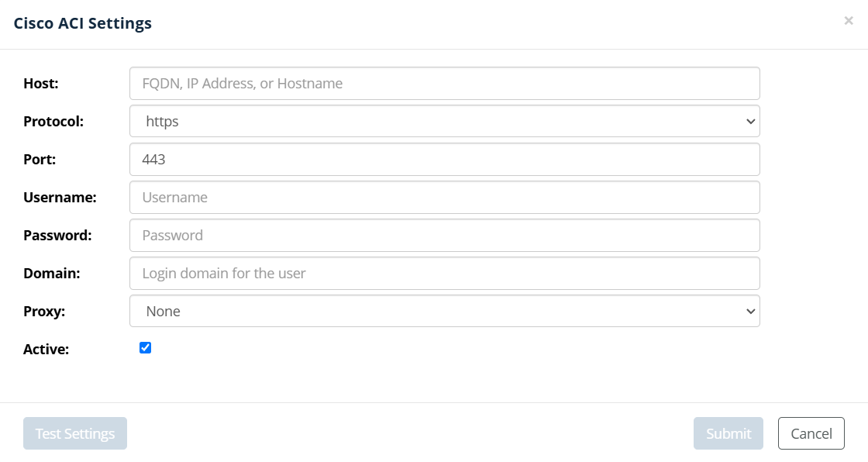Viewport: 868px width, 462px height.
Task: Click the "Host:" field label
Action: [41, 84]
